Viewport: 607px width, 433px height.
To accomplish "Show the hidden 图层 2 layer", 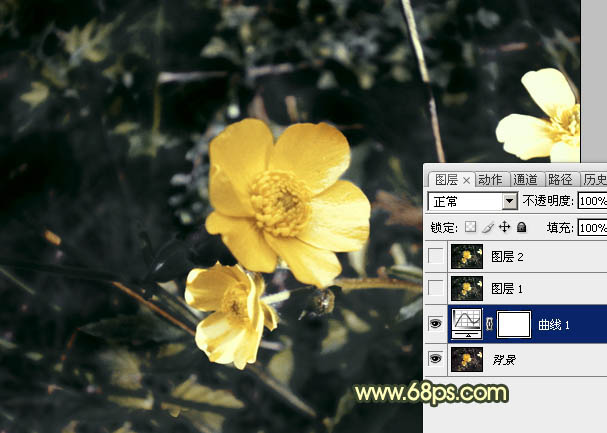I will (435, 256).
